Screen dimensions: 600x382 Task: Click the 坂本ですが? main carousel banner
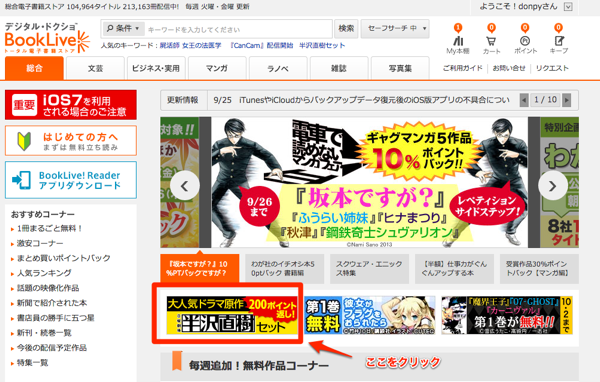tap(370, 182)
